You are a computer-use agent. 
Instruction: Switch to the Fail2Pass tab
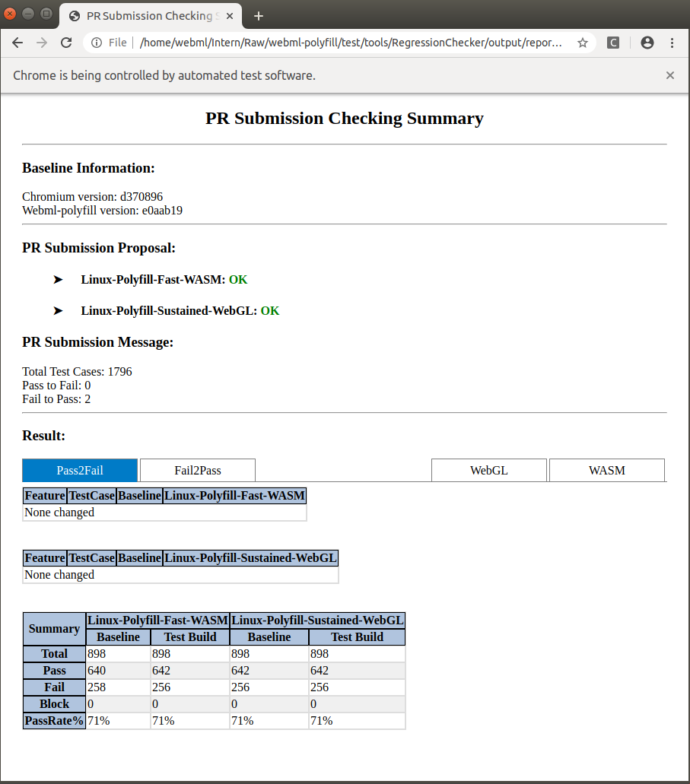click(198, 471)
